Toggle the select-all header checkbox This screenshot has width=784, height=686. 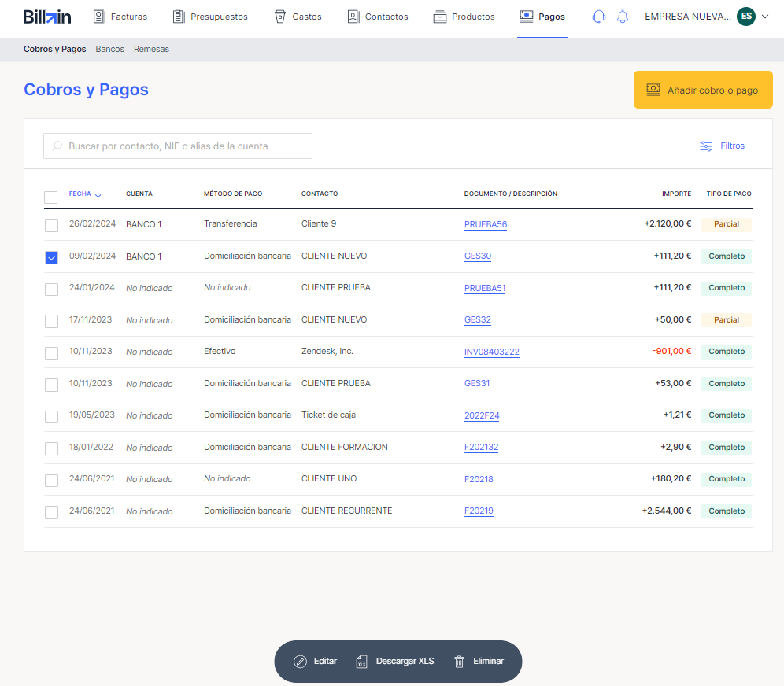51,197
